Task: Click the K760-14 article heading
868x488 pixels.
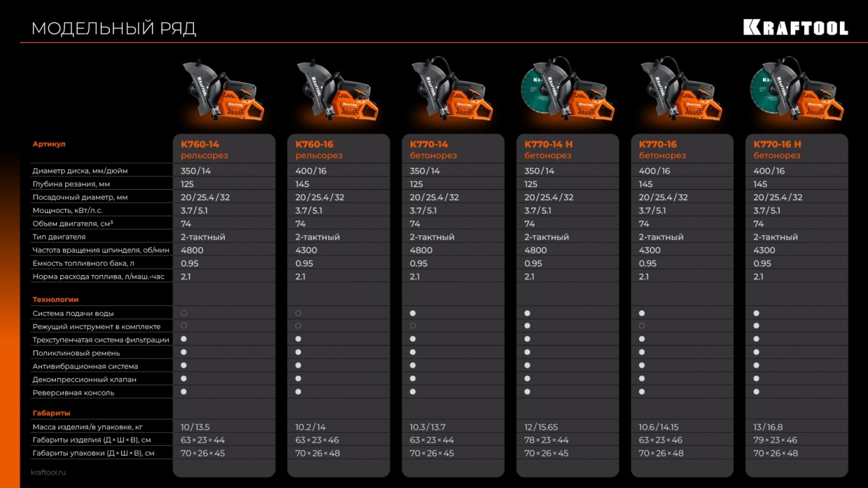Action: click(200, 144)
